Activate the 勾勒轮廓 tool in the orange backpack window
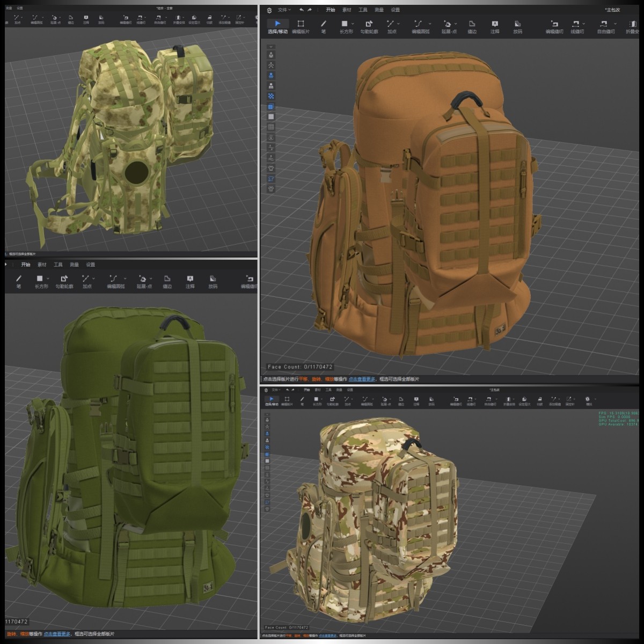This screenshot has width=644, height=644. [369, 26]
